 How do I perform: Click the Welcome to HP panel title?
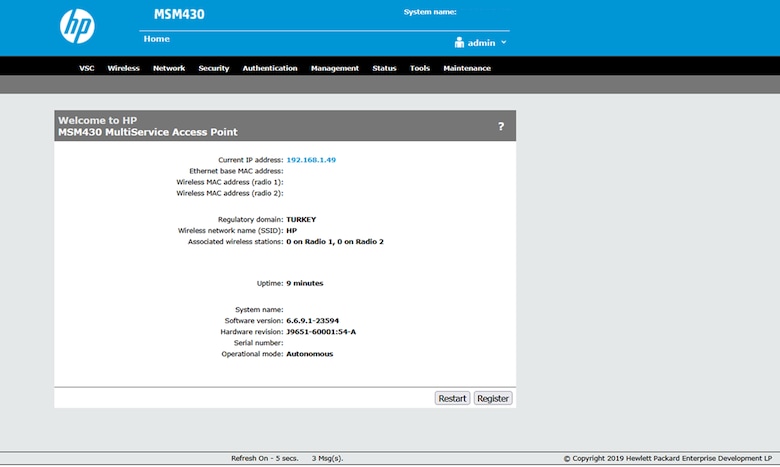click(x=148, y=126)
